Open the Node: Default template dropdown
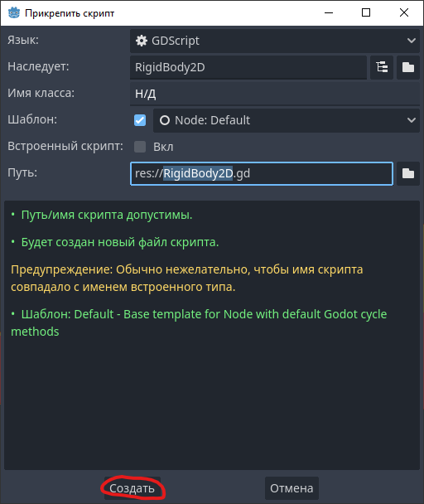Viewport: 424px width, 504px height. coord(287,120)
